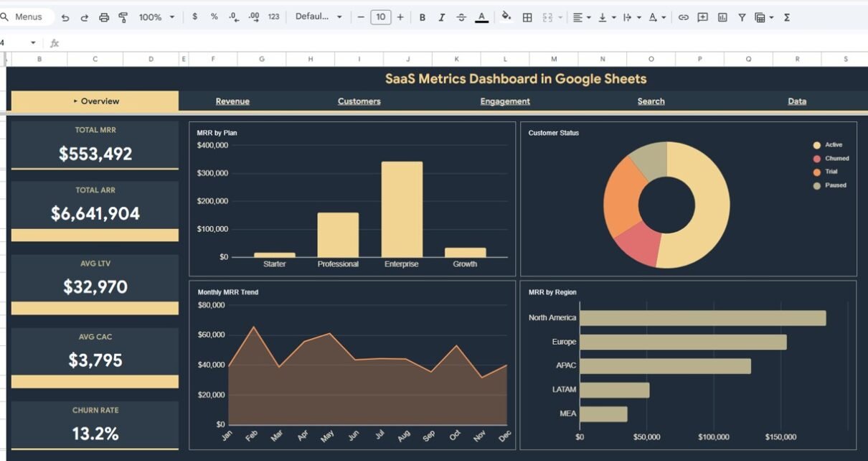This screenshot has height=461, width=868.
Task: Click the Insert chart icon
Action: pos(722,17)
